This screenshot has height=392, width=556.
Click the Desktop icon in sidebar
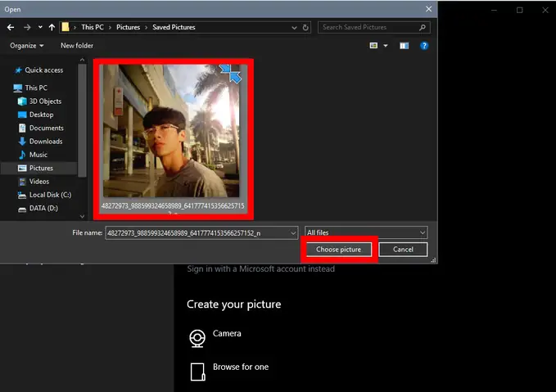click(x=22, y=115)
